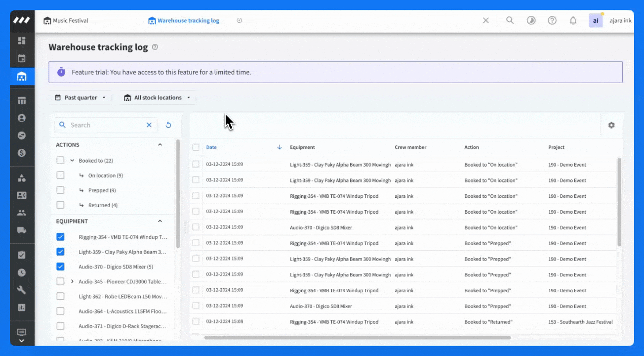644x356 pixels.
Task: Open the search magnifier in the top bar
Action: pyautogui.click(x=510, y=20)
